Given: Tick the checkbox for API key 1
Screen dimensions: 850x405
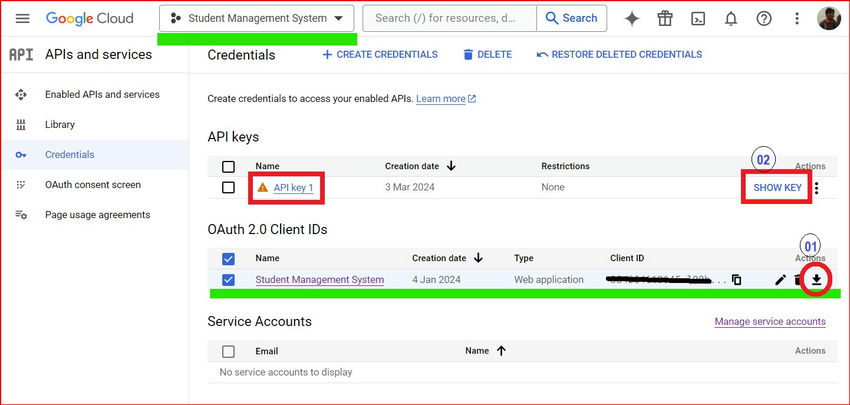Looking at the screenshot, I should [x=229, y=188].
